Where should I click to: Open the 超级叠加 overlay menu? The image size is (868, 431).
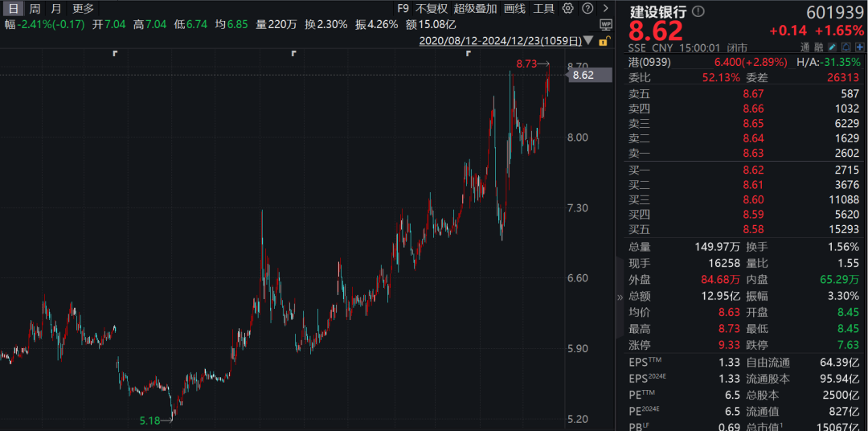pos(476,9)
